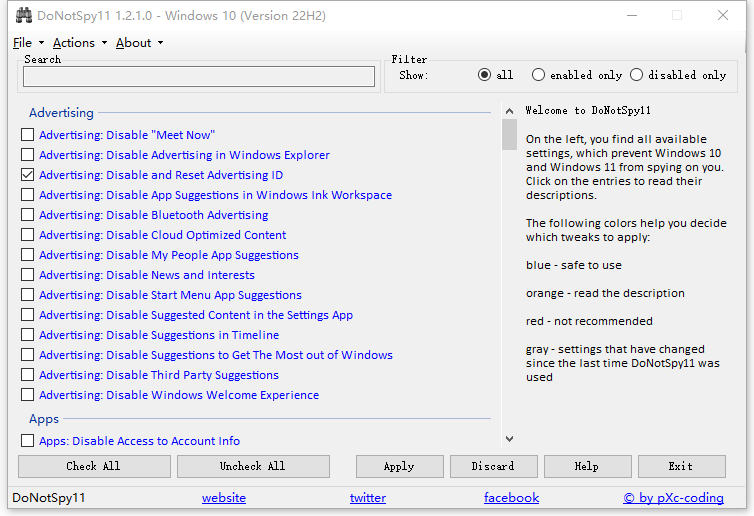Tick Suggestions to Get The Most out of Windows
754x516 pixels.
click(27, 354)
